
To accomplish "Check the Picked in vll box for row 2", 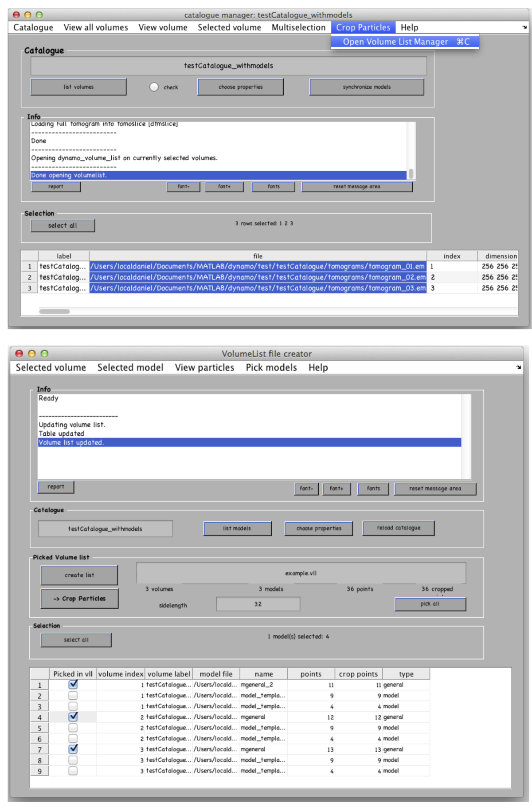I will click(x=73, y=695).
